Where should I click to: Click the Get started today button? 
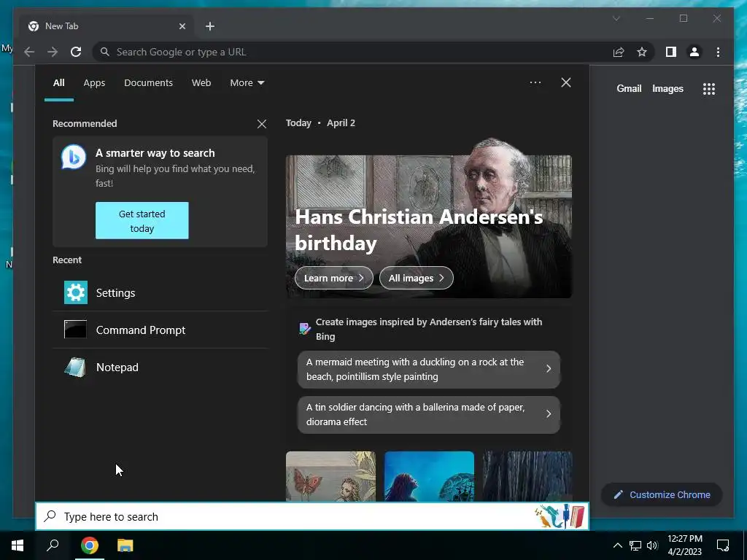pyautogui.click(x=142, y=220)
